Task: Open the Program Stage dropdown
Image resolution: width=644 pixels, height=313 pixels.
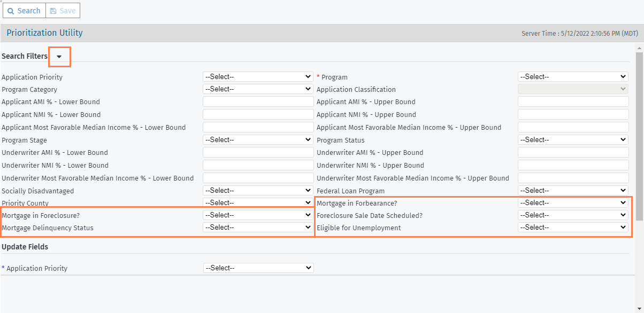Action: 258,140
